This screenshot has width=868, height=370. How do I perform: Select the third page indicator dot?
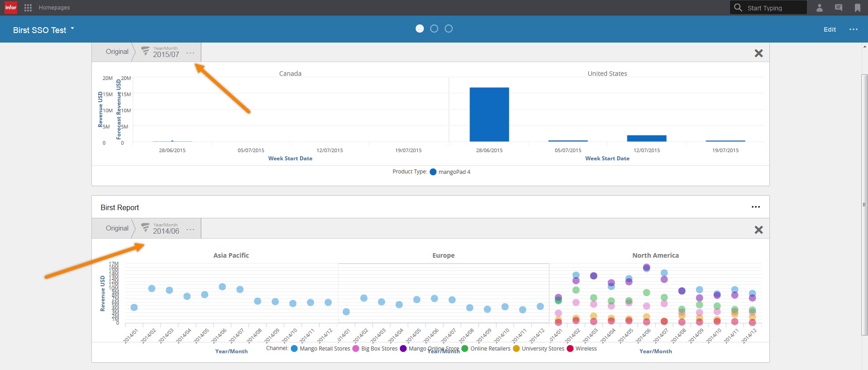449,29
